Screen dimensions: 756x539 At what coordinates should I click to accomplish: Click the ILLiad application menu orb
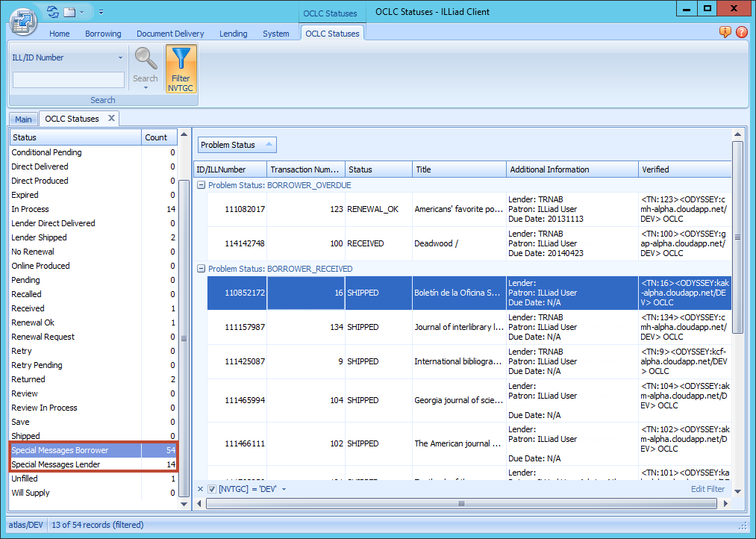coord(23,21)
